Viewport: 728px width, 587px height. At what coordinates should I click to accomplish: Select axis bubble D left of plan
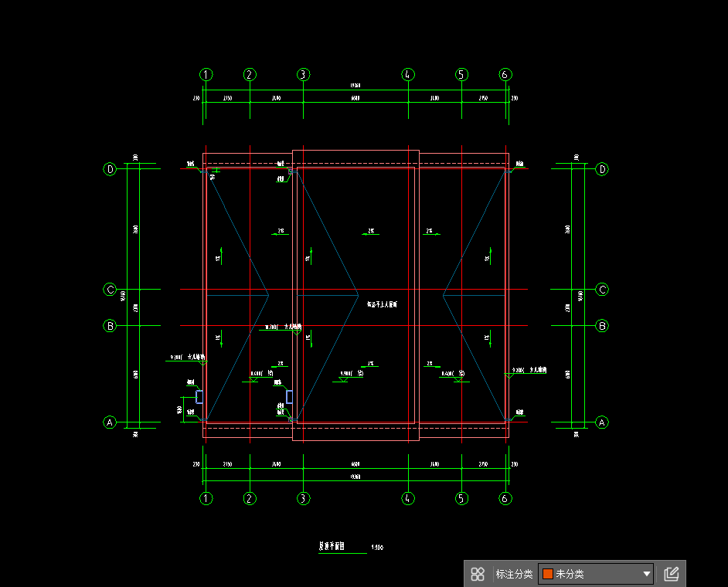(110, 169)
